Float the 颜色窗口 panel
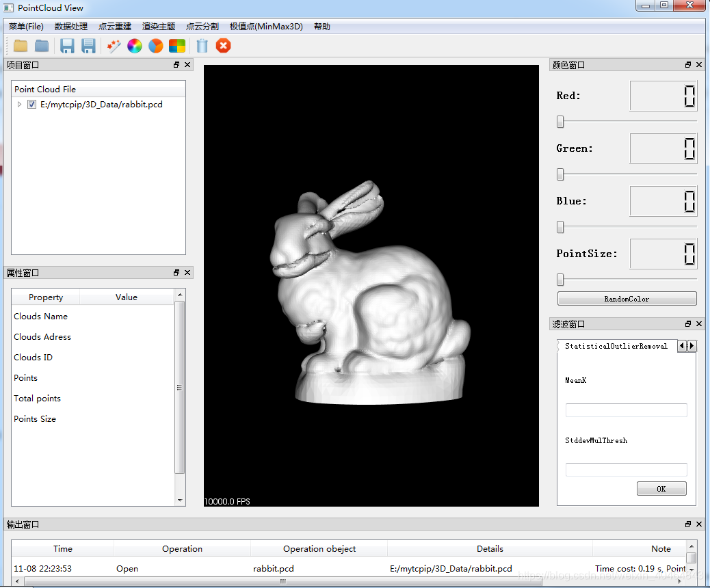The height and width of the screenshot is (588, 710). tap(688, 65)
